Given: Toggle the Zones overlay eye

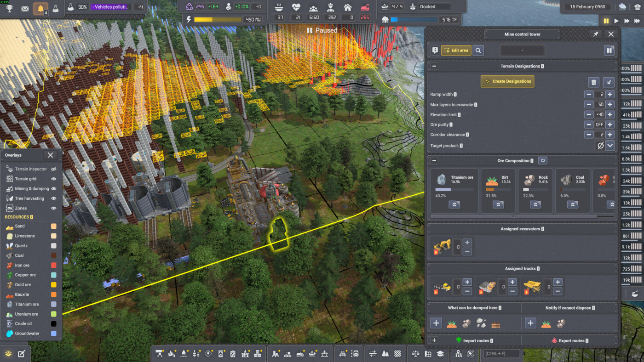Looking at the screenshot, I should (54, 208).
